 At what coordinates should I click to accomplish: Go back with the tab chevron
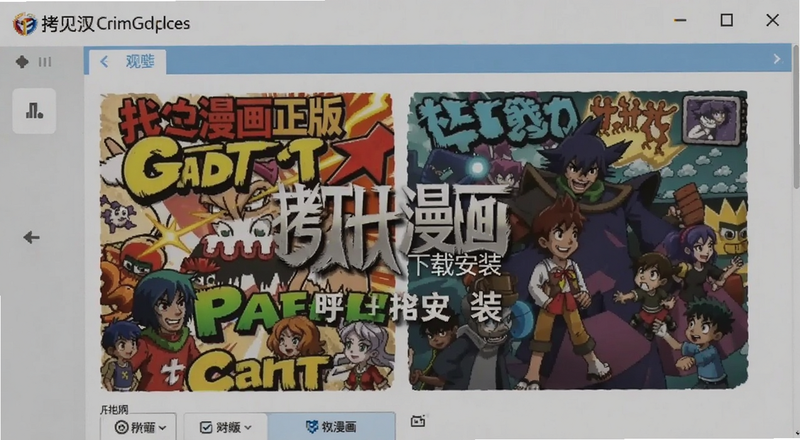104,62
